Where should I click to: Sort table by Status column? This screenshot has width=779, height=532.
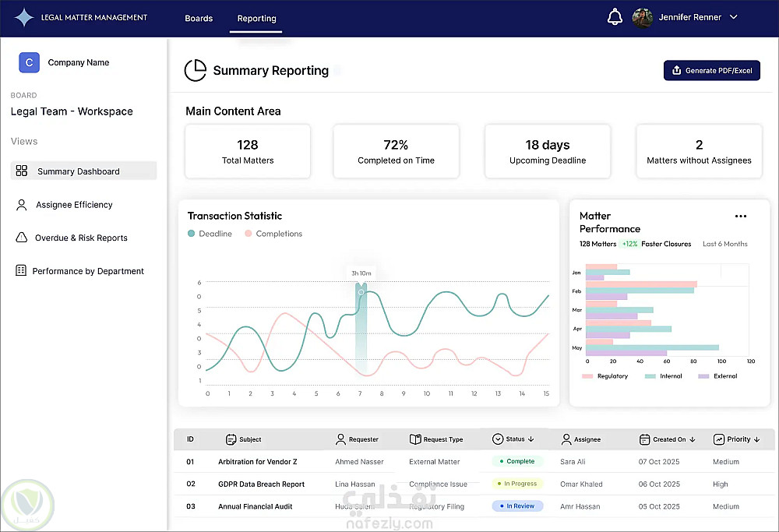click(x=513, y=439)
